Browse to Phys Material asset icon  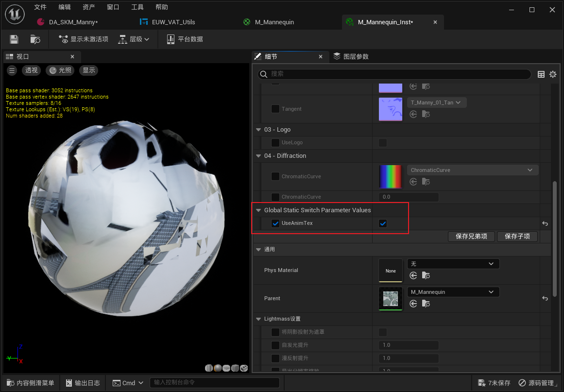(x=426, y=275)
